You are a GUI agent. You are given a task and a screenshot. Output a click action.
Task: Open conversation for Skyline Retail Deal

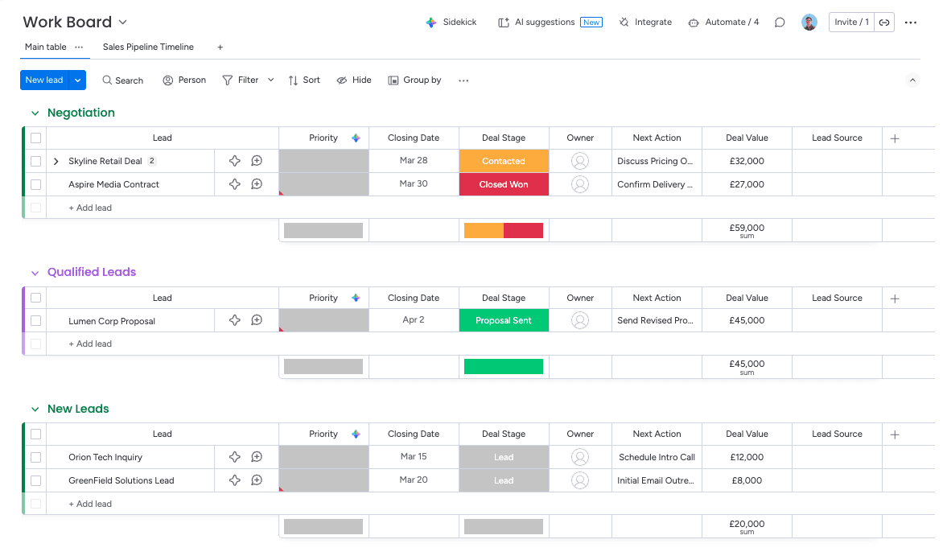pyautogui.click(x=257, y=161)
